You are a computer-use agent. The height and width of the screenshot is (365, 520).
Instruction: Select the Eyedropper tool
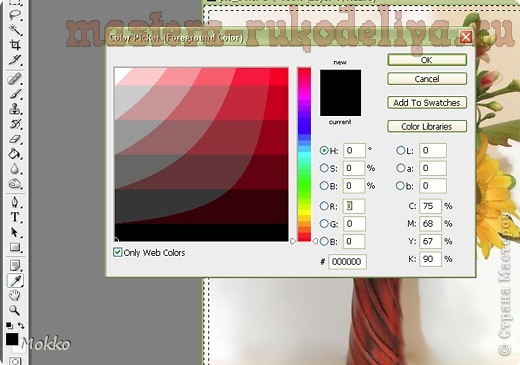click(15, 281)
